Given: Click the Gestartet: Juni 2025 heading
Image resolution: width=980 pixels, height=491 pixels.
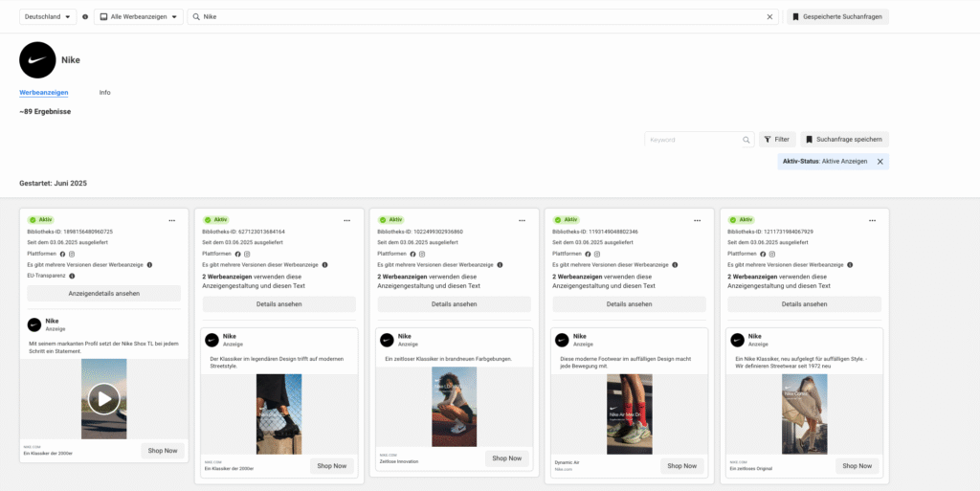Looking at the screenshot, I should click(54, 184).
